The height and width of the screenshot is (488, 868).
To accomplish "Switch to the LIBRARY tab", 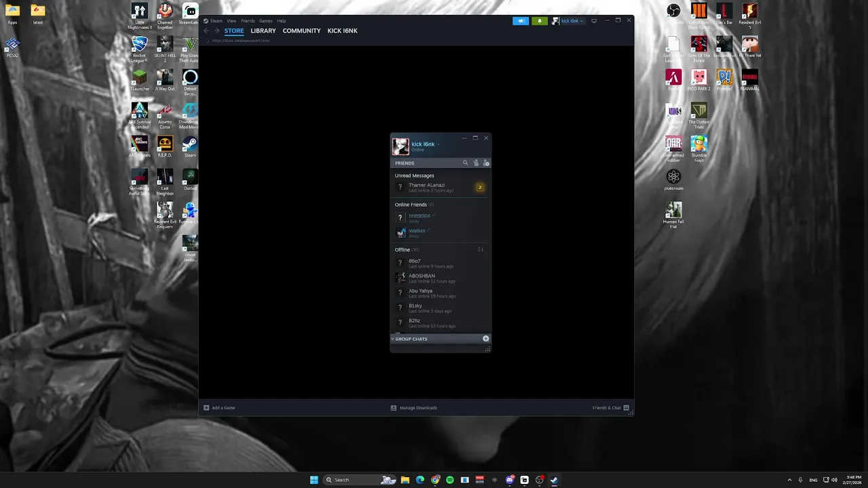I will tap(263, 30).
